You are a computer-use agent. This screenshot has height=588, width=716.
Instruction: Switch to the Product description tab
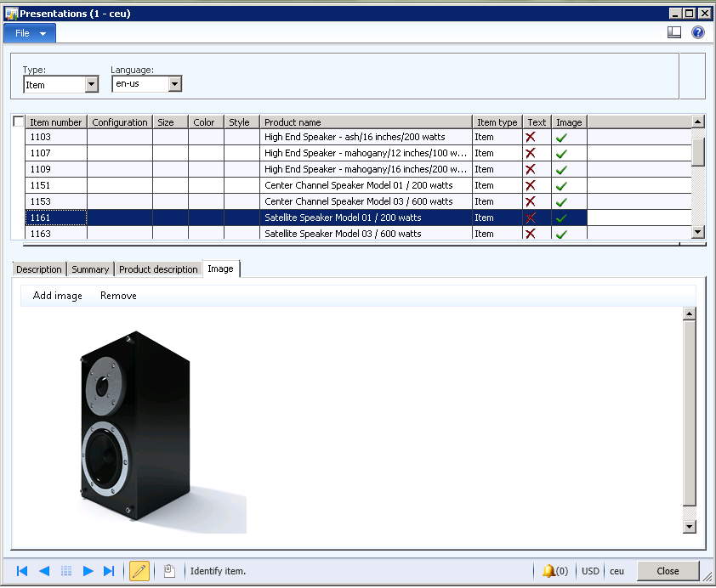click(158, 269)
